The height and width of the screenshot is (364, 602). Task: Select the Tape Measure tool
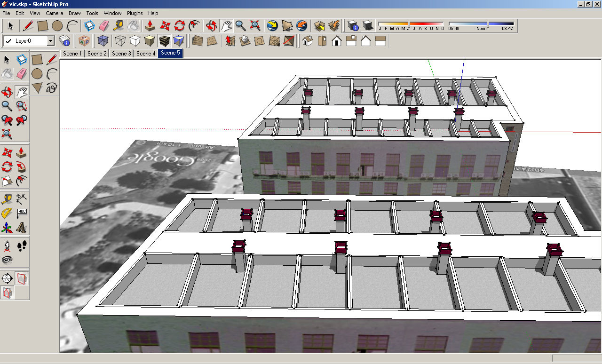[118, 26]
